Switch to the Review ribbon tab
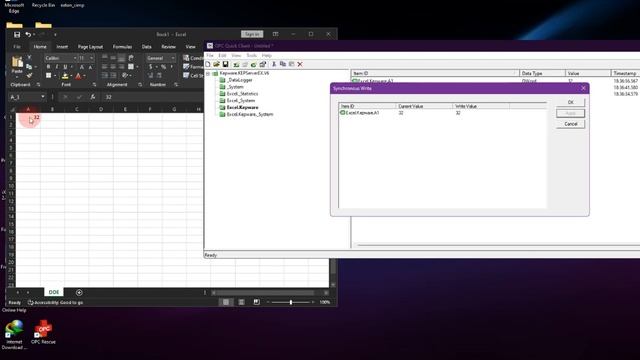Viewport: 640px width, 360px height. [x=168, y=47]
